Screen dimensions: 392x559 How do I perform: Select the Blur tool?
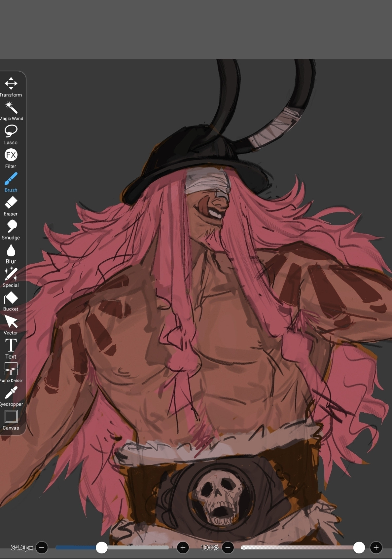[11, 254]
